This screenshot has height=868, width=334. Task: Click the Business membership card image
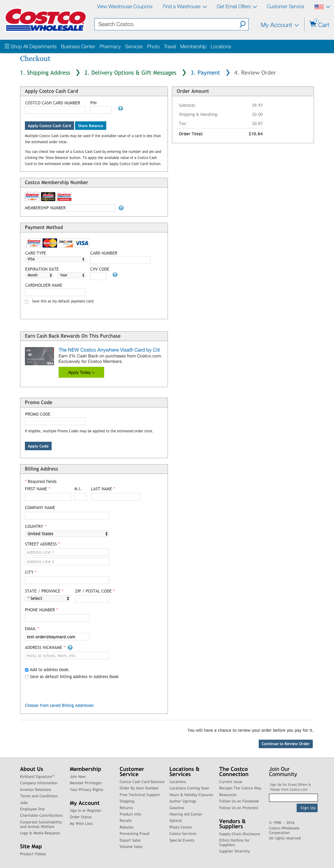[x=64, y=197]
